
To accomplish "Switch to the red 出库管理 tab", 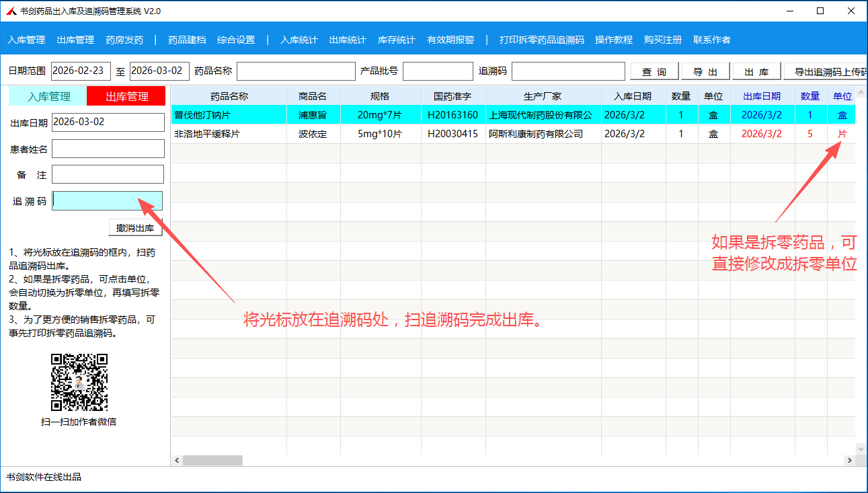I will (126, 96).
